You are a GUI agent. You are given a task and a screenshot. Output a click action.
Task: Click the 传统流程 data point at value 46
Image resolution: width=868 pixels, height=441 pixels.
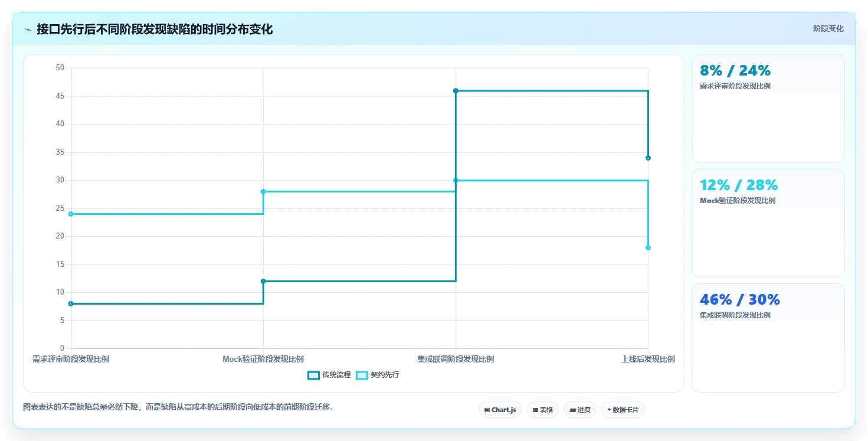click(x=456, y=91)
